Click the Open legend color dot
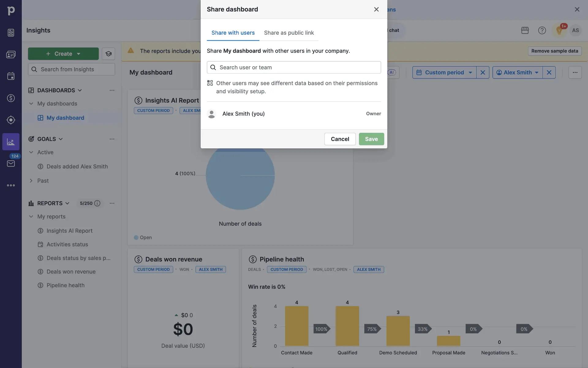This screenshot has height=368, width=588. tap(136, 238)
